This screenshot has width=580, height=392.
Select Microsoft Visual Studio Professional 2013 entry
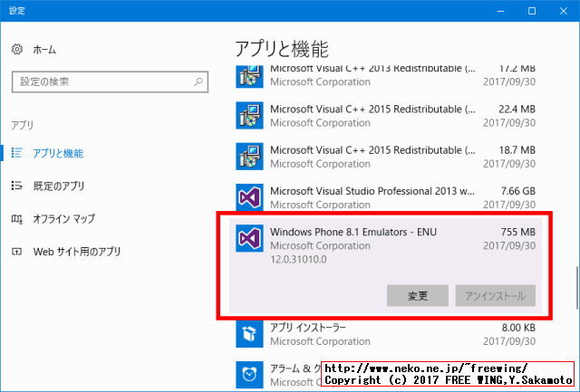pyautogui.click(x=385, y=197)
